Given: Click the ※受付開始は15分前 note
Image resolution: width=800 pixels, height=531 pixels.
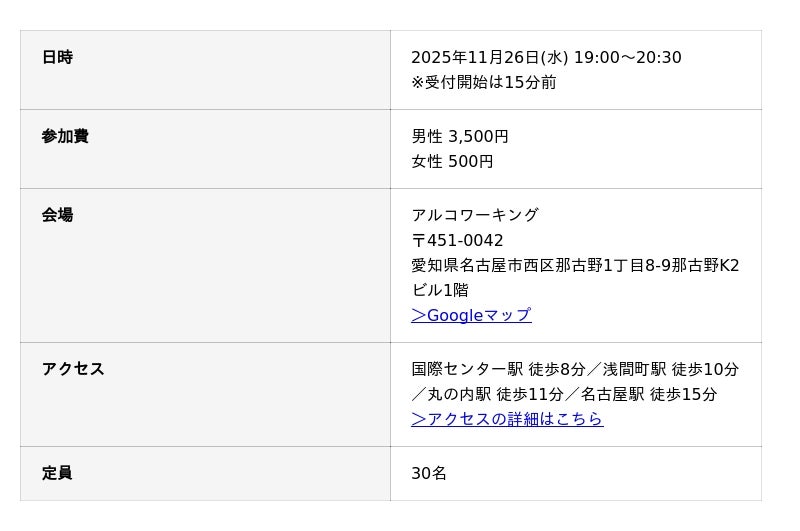Looking at the screenshot, I should click(x=484, y=83).
